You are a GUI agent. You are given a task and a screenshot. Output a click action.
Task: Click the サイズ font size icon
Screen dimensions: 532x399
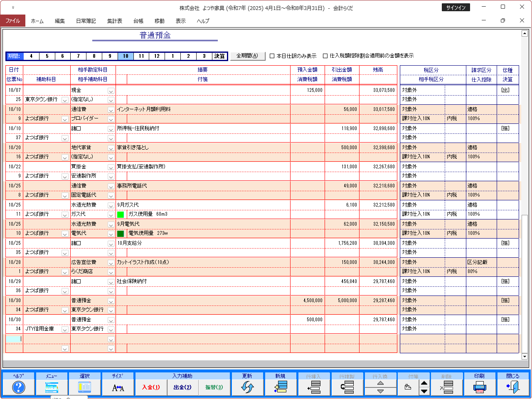(x=118, y=387)
